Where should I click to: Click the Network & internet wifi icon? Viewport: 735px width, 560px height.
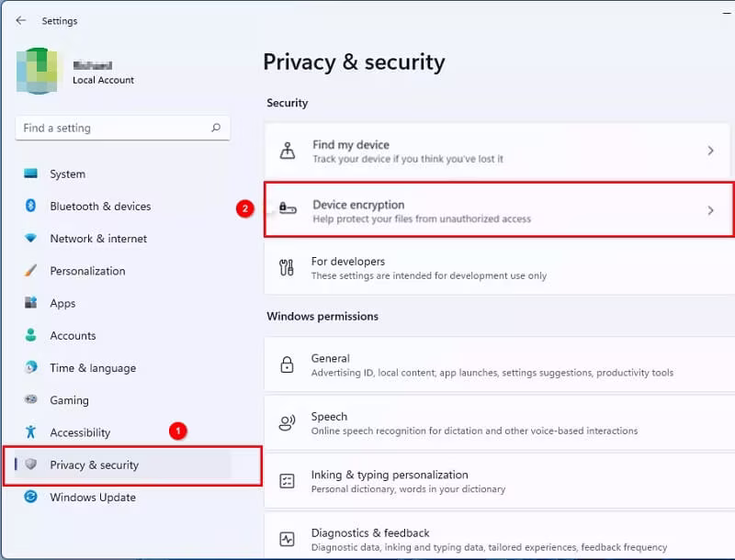click(30, 239)
